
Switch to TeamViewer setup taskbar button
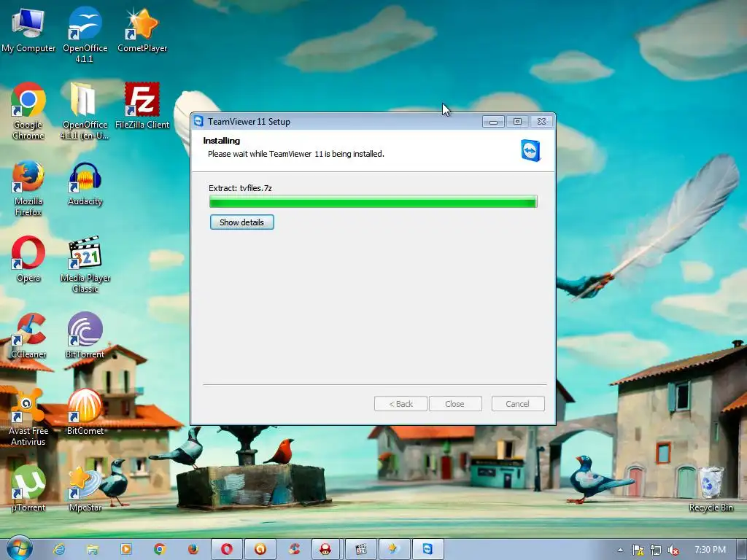(x=427, y=550)
